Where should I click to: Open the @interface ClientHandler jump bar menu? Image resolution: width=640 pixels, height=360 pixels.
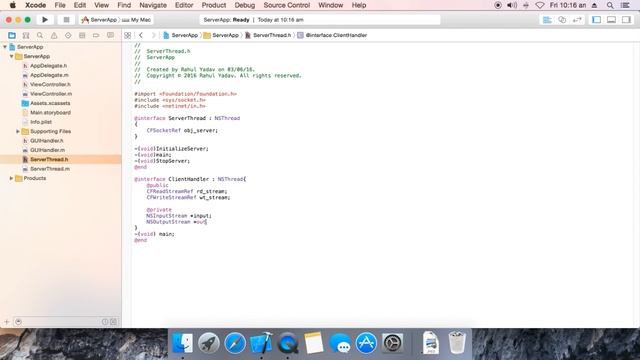click(x=332, y=36)
